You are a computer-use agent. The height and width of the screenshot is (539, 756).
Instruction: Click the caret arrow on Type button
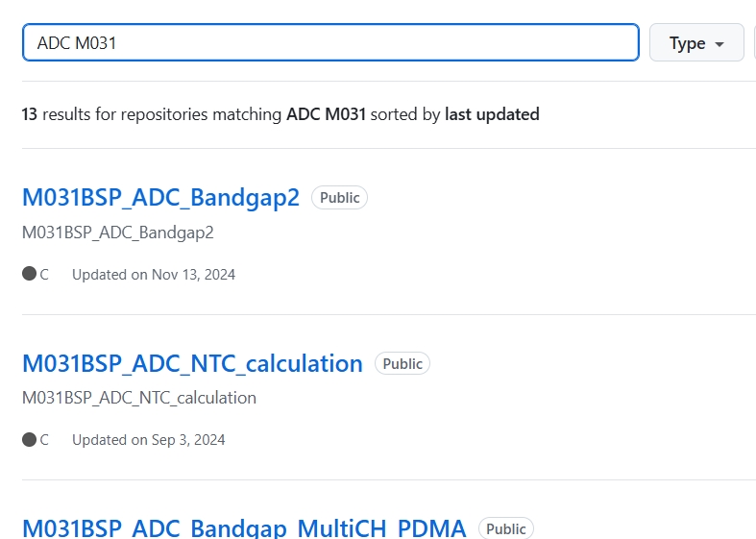click(719, 44)
